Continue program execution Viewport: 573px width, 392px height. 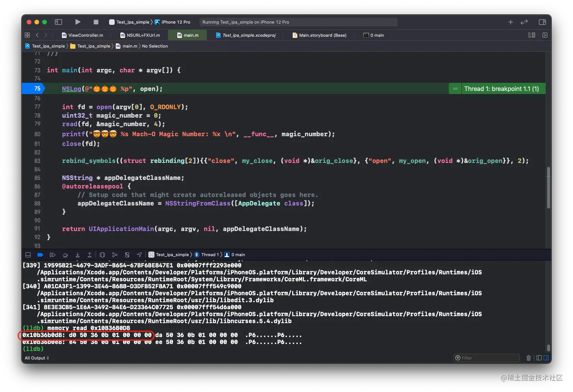point(53,255)
